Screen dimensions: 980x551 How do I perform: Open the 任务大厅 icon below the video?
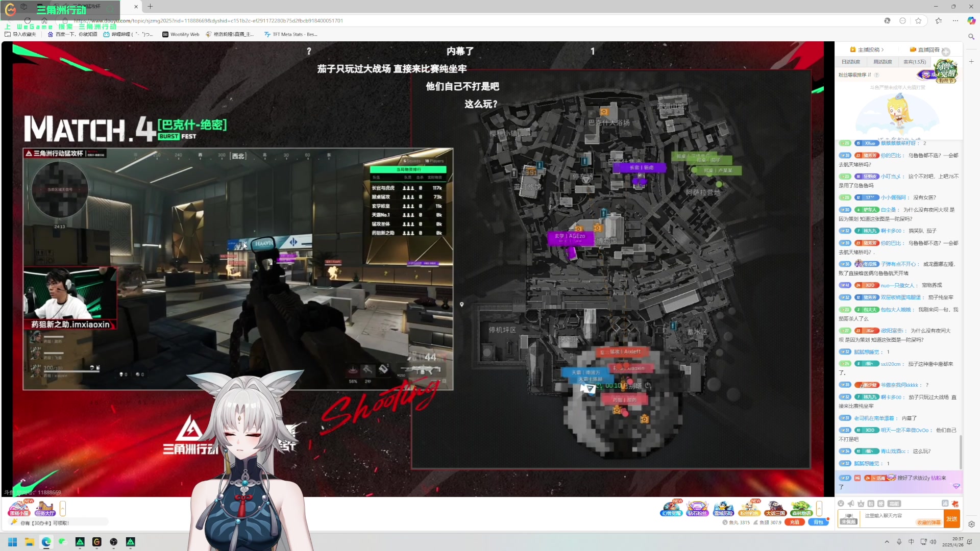click(45, 508)
